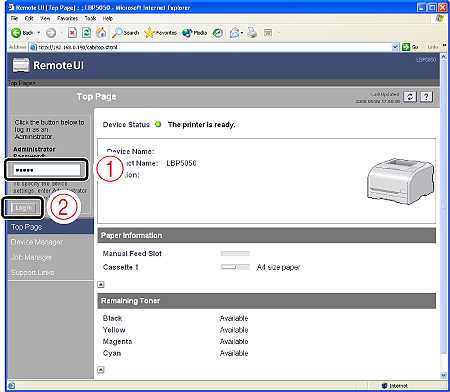The width and height of the screenshot is (450, 392).
Task: Click the green device status indicator
Action: [158, 124]
